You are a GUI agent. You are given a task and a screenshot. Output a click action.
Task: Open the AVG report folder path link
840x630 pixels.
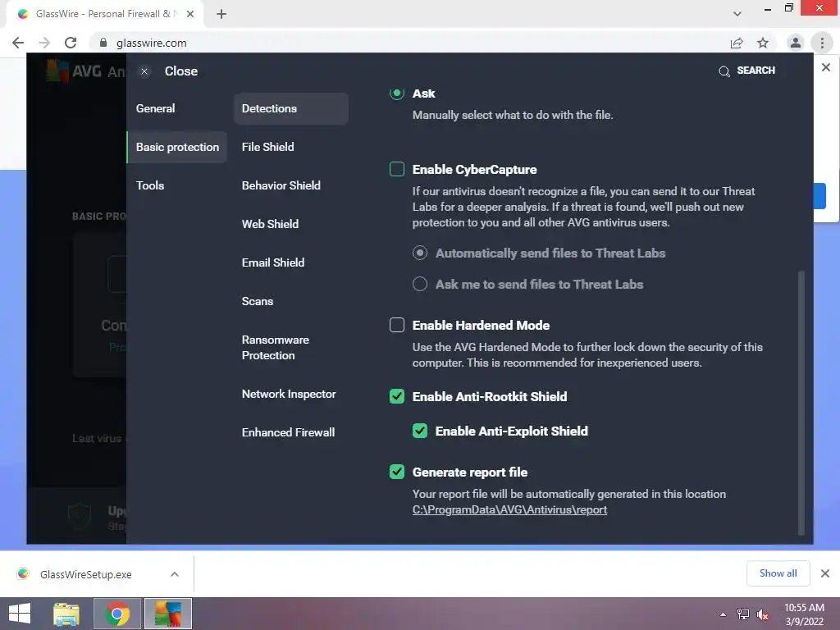(509, 510)
